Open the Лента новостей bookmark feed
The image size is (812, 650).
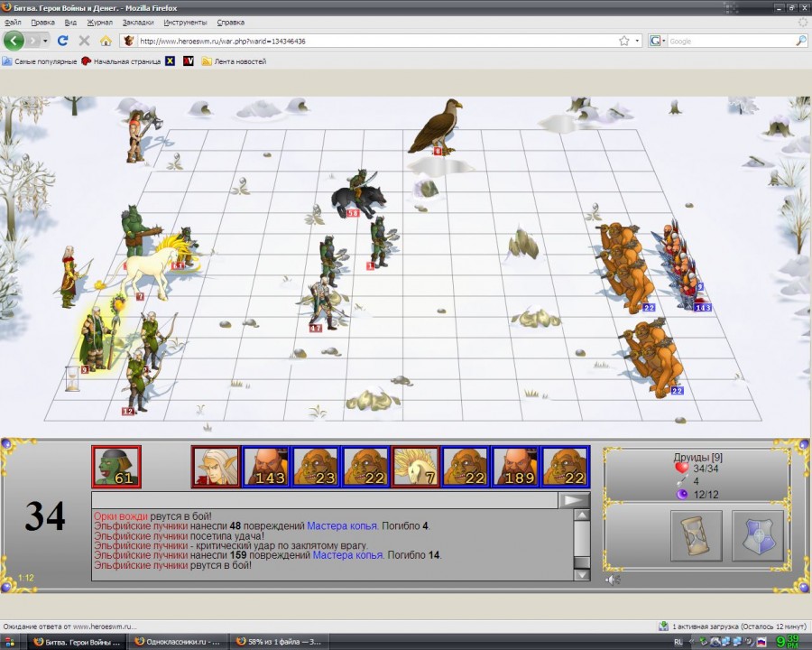pyautogui.click(x=234, y=61)
